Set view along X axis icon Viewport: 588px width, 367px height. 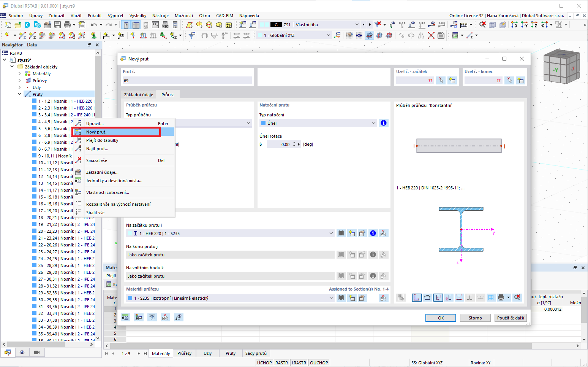pos(514,25)
